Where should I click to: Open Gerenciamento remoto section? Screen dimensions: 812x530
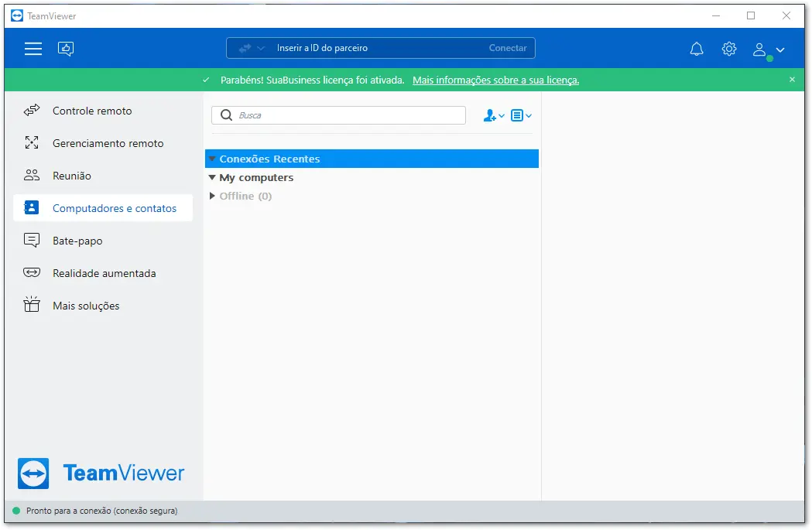[x=104, y=143]
